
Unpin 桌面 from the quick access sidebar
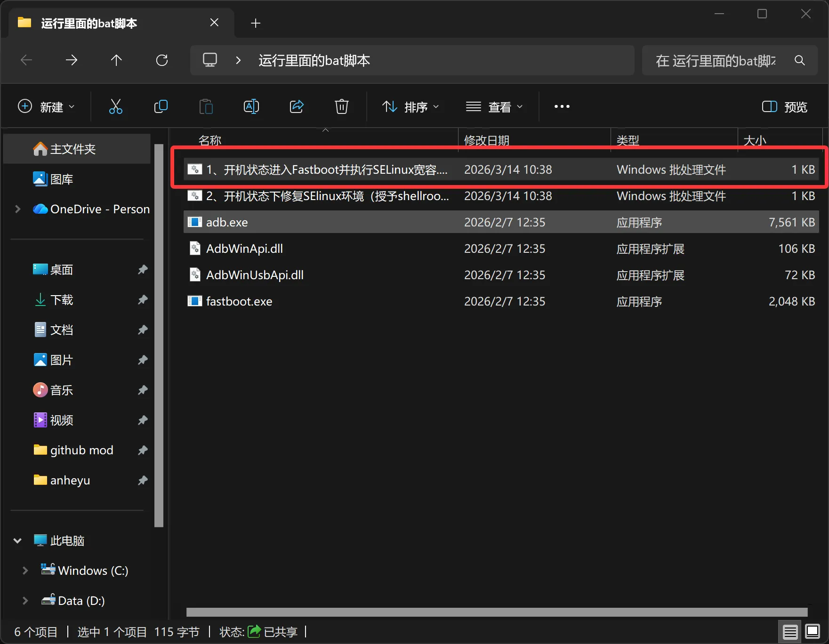[143, 269]
